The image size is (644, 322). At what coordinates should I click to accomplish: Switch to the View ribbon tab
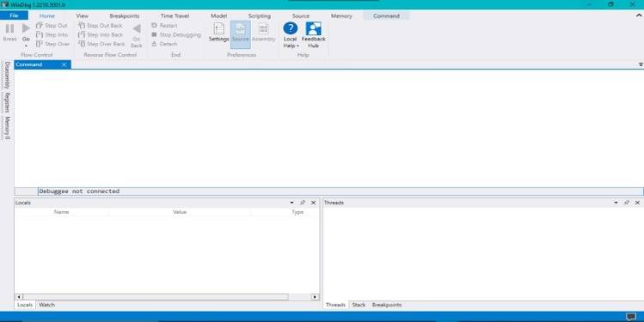83,16
